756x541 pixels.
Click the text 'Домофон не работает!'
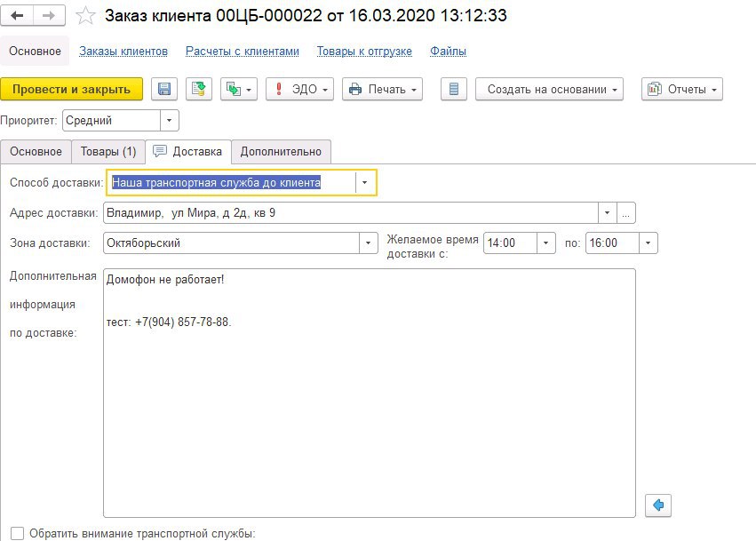[165, 280]
